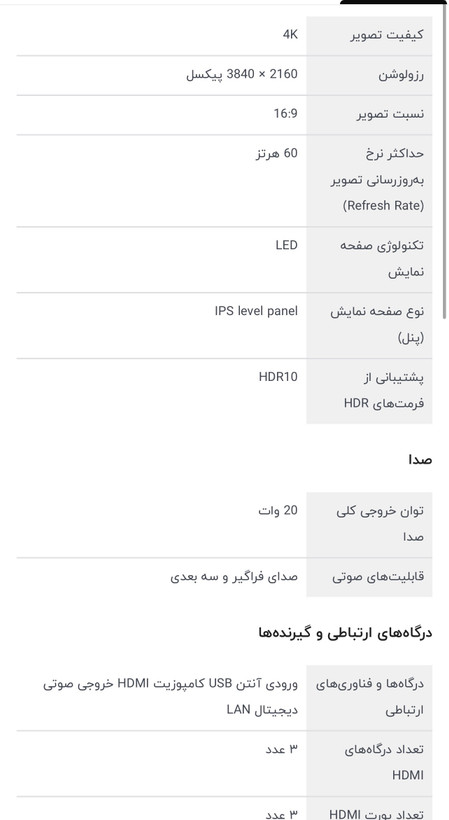Click the صدا section heading
This screenshot has height=820, width=449.
(420, 460)
